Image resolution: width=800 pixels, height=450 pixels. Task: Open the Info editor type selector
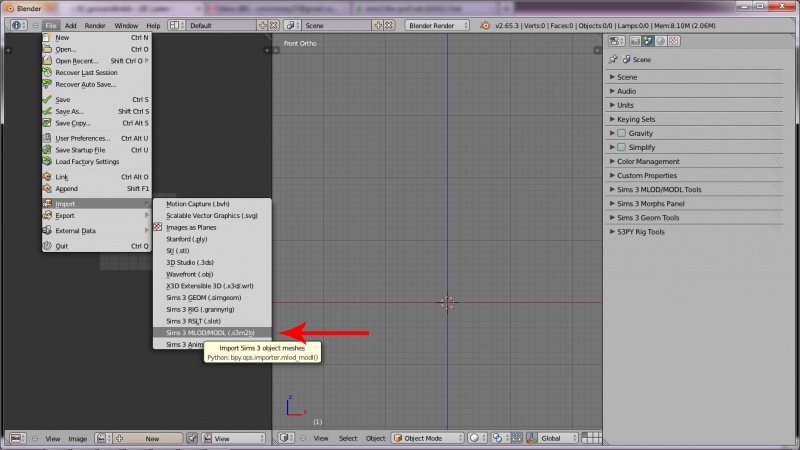point(18,25)
